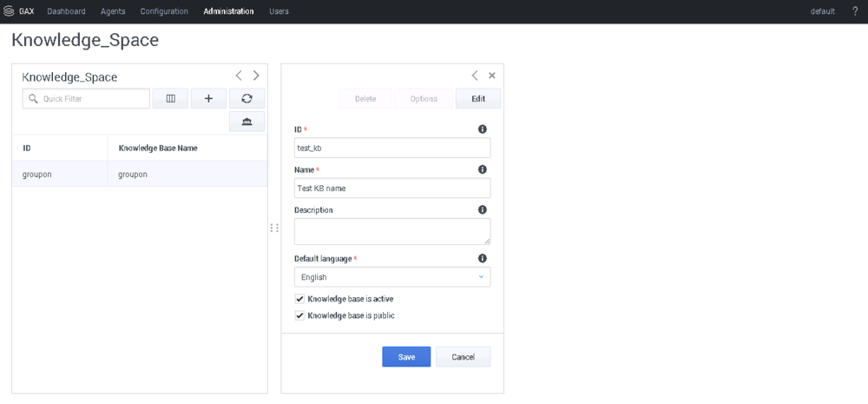Viewport: 868px width, 404px height.
Task: Collapse the detail panel with left chevron
Action: coord(475,76)
